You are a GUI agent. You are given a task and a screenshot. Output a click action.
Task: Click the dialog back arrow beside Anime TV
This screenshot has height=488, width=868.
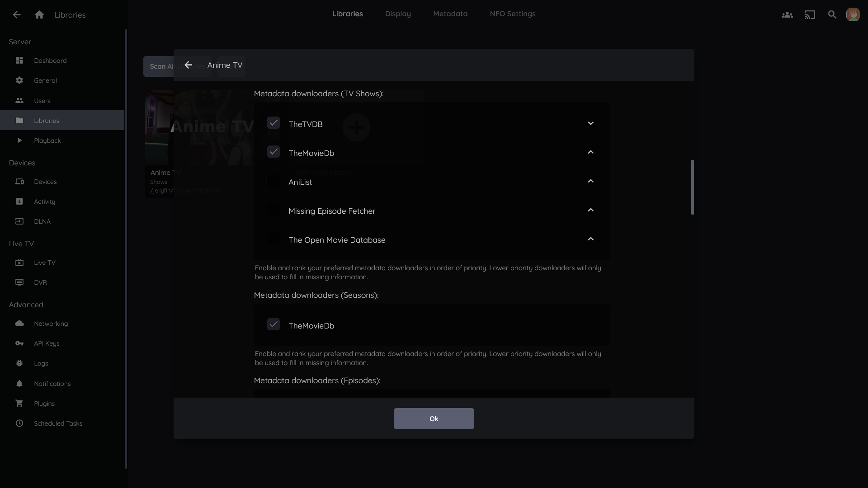click(x=189, y=65)
